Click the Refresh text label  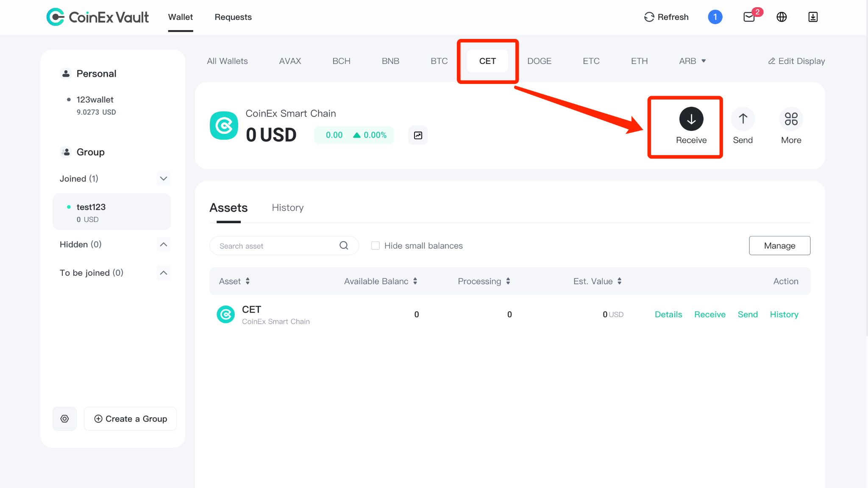tap(673, 17)
